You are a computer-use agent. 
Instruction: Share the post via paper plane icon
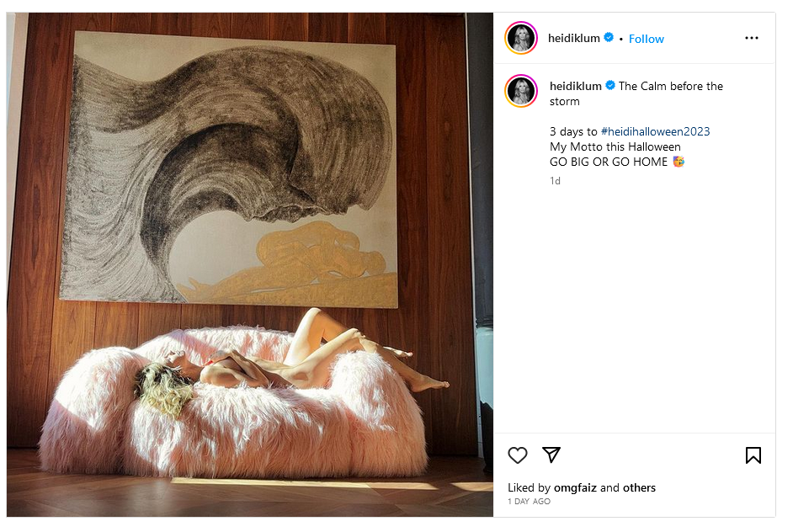tap(551, 455)
